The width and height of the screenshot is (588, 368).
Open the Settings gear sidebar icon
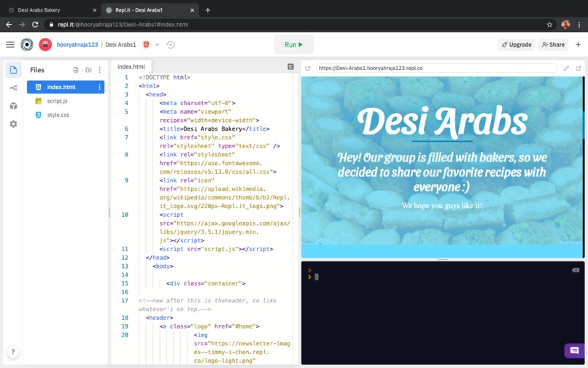[x=13, y=124]
